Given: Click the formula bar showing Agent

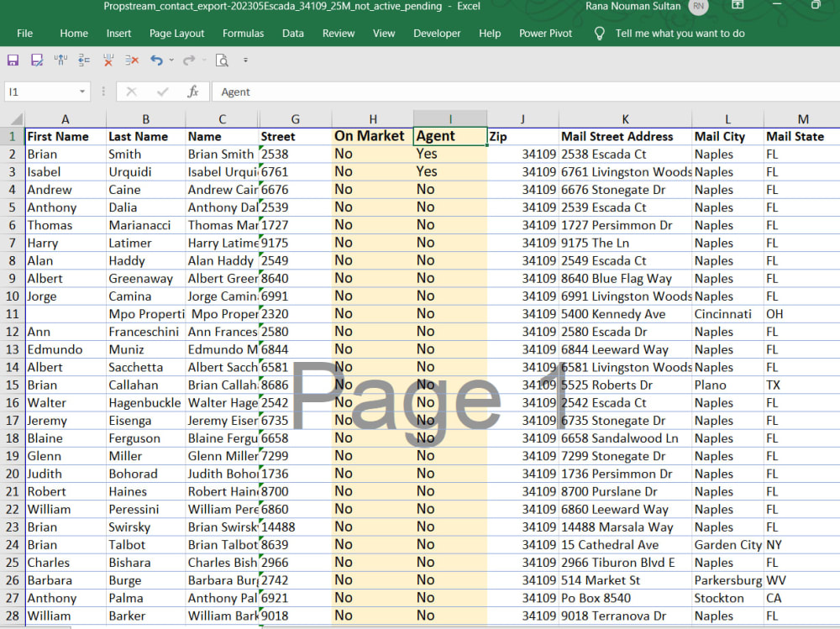Looking at the screenshot, I should point(525,92).
